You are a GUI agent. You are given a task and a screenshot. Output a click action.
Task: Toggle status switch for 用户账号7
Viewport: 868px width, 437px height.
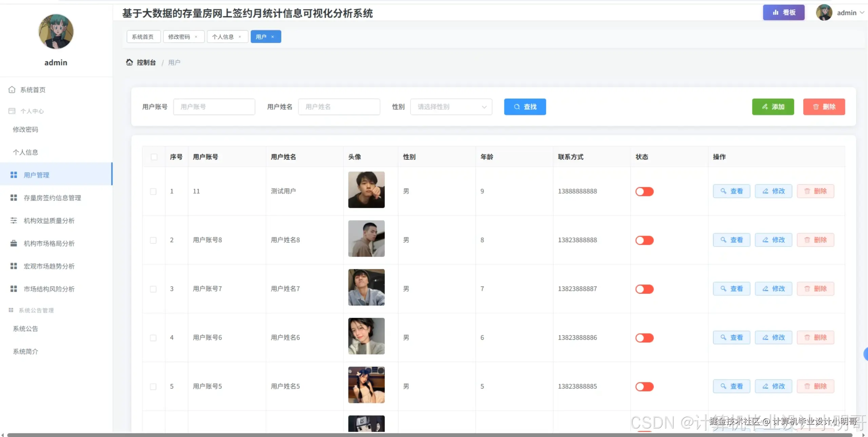(x=644, y=289)
